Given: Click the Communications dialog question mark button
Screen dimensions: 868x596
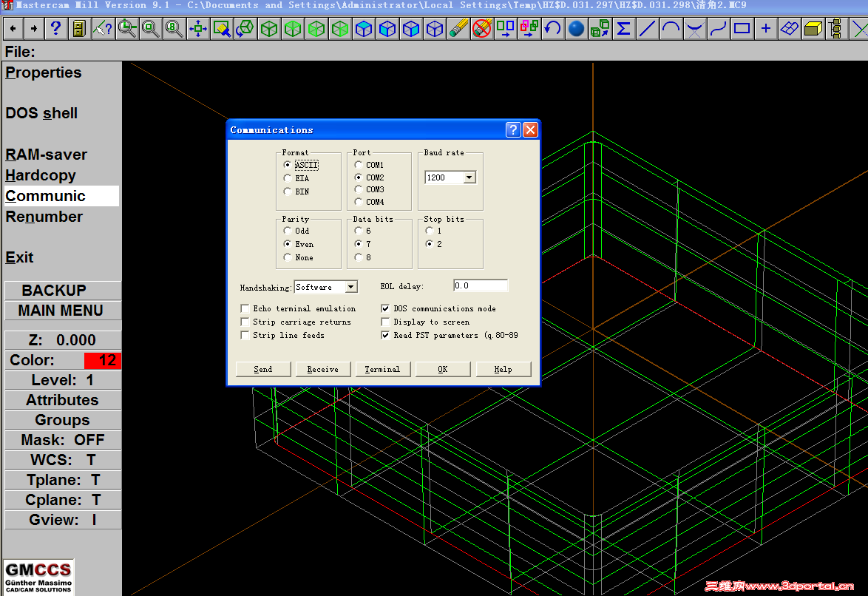Looking at the screenshot, I should pyautogui.click(x=513, y=129).
